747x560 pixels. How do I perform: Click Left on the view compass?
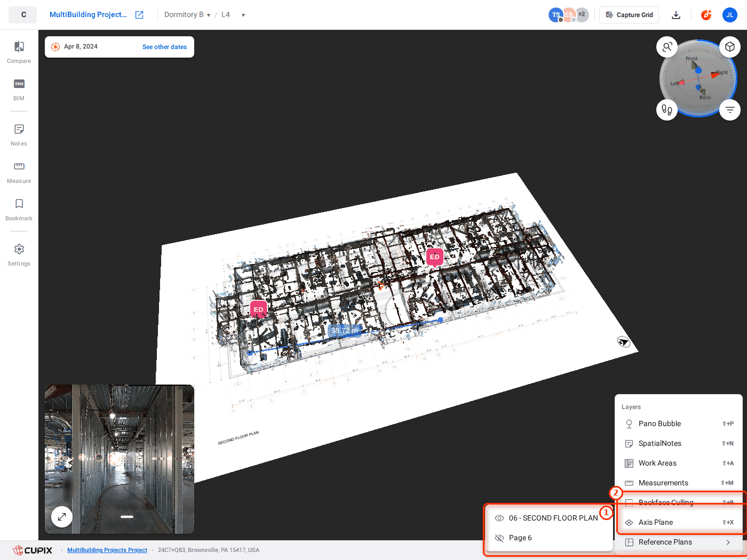pos(675,84)
